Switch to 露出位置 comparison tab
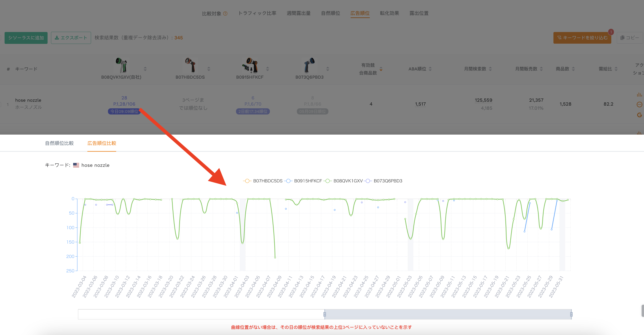The width and height of the screenshot is (644, 335). coord(419,13)
